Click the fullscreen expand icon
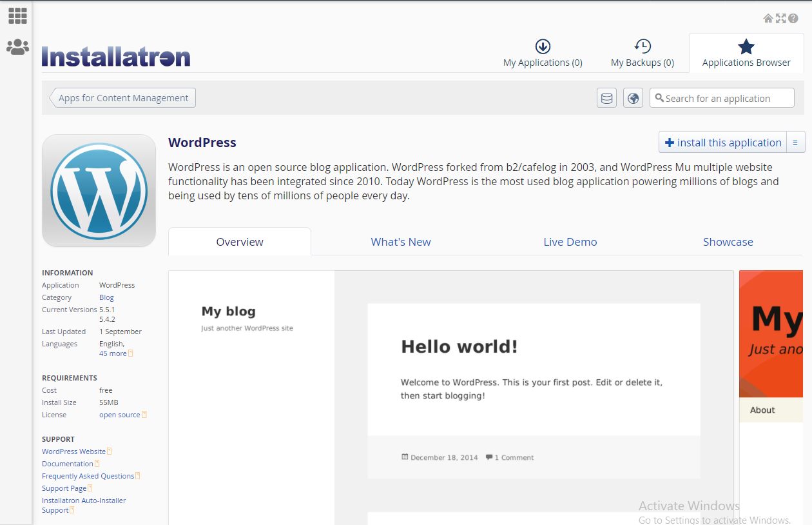812x525 pixels. click(780, 19)
